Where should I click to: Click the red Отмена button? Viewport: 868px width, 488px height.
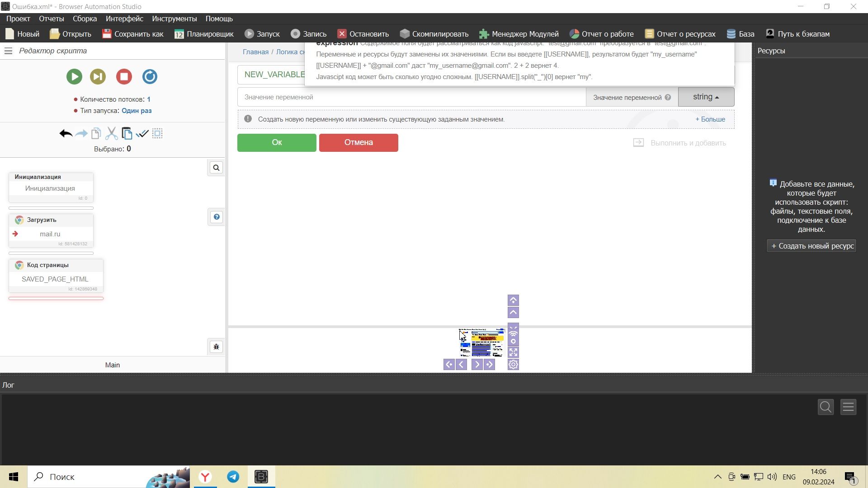(359, 143)
